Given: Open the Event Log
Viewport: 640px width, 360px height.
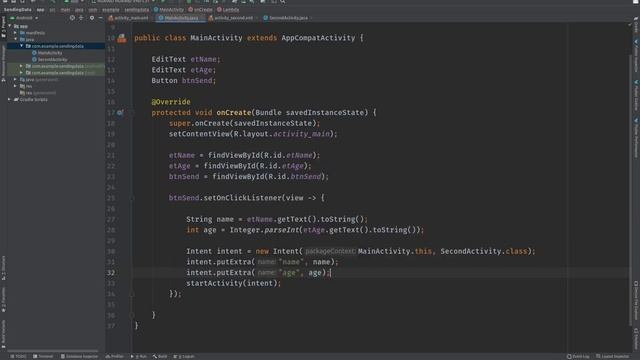Looking at the screenshot, I should [578, 356].
